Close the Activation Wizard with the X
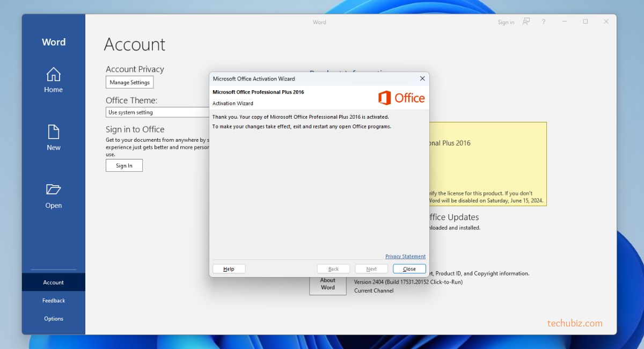 pos(422,79)
